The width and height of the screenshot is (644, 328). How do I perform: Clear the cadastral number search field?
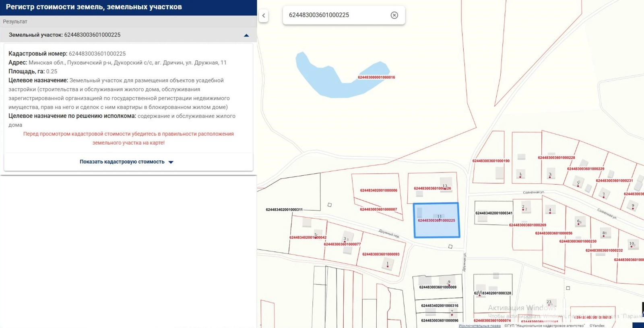coord(394,15)
